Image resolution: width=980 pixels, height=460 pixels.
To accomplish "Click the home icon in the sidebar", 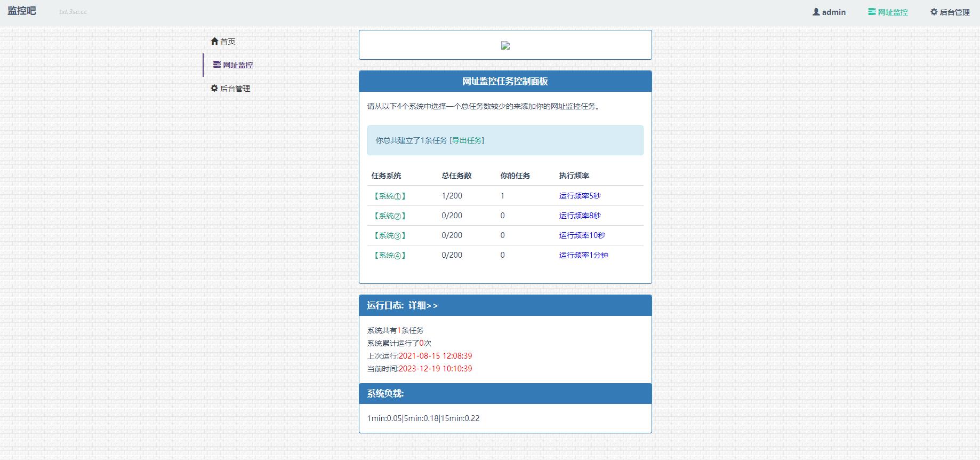I will tap(214, 41).
